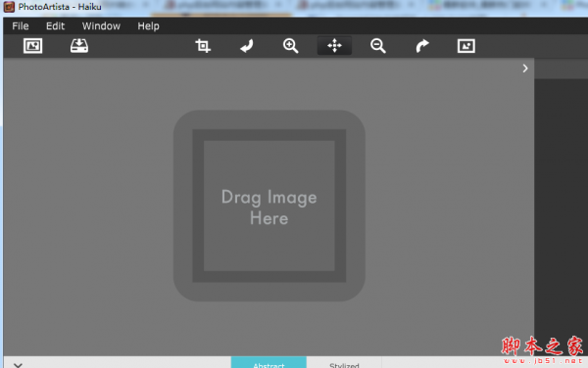Screen dimensions: 588x368
Task: Collapse the bottom presets panel chevron
Action: (x=18, y=365)
